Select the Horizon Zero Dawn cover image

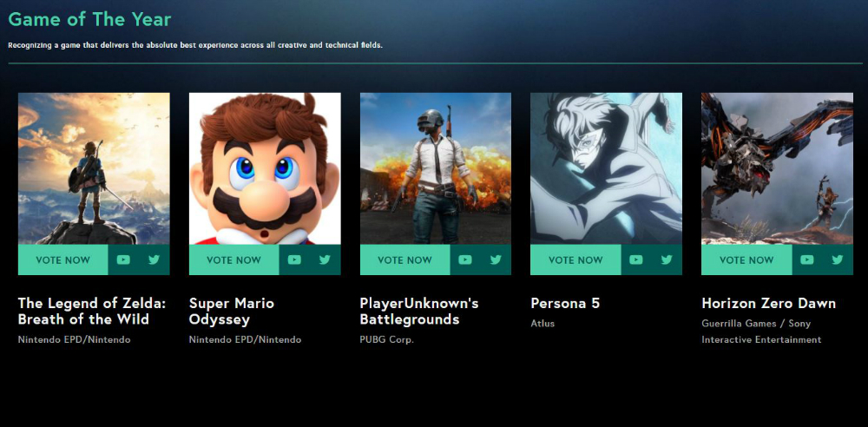click(777, 168)
